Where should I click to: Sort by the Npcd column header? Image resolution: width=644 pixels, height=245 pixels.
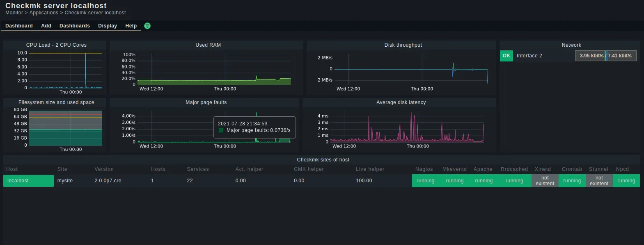(x=622, y=169)
